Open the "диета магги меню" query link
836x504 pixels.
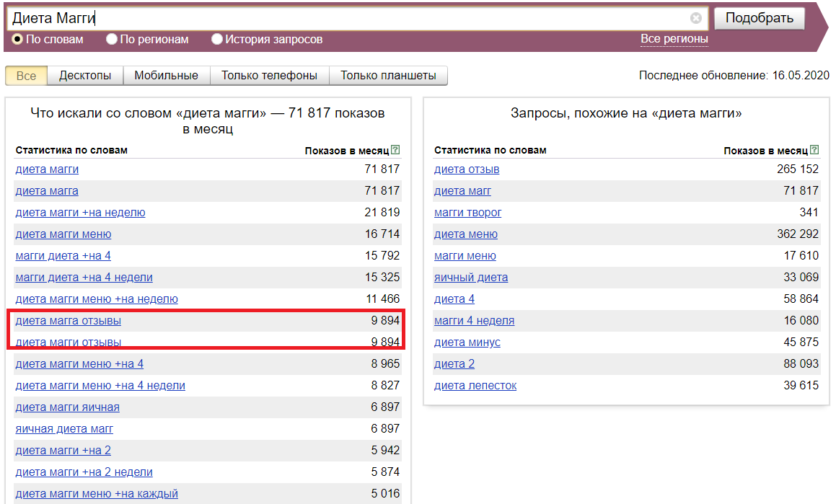62,234
